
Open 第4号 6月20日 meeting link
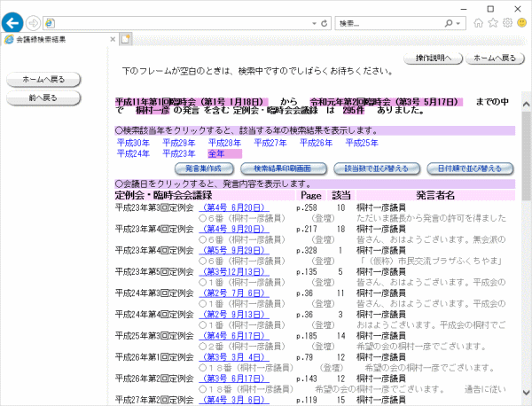[234, 207]
